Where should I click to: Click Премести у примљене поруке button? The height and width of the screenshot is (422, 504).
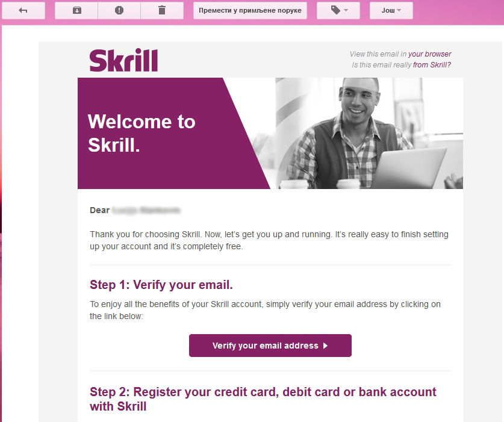[x=250, y=11]
